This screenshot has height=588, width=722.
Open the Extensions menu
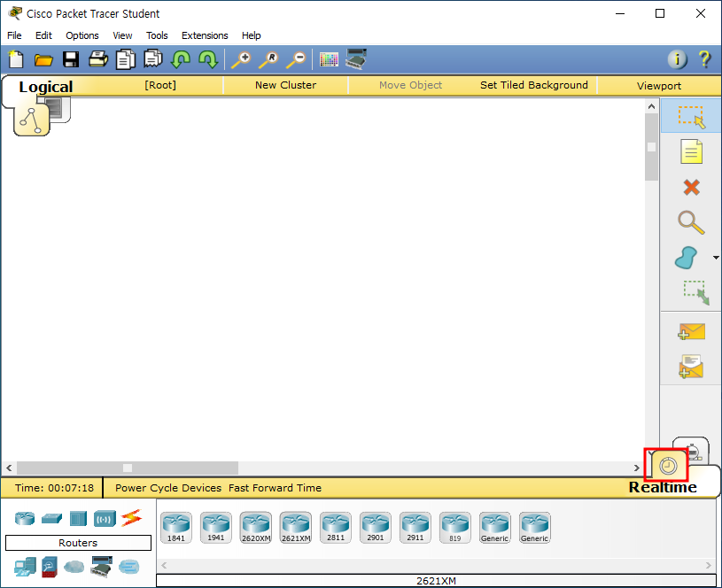pyautogui.click(x=205, y=35)
